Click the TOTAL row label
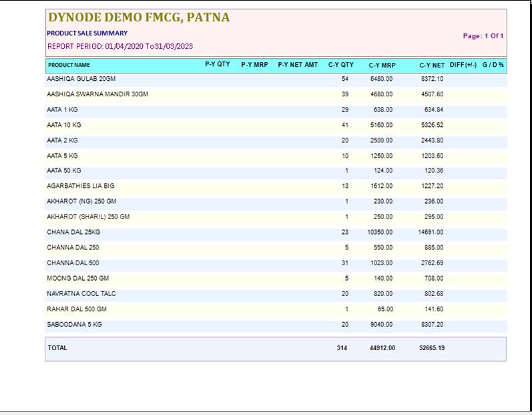Screen dimensions: 532x415 tap(57, 348)
